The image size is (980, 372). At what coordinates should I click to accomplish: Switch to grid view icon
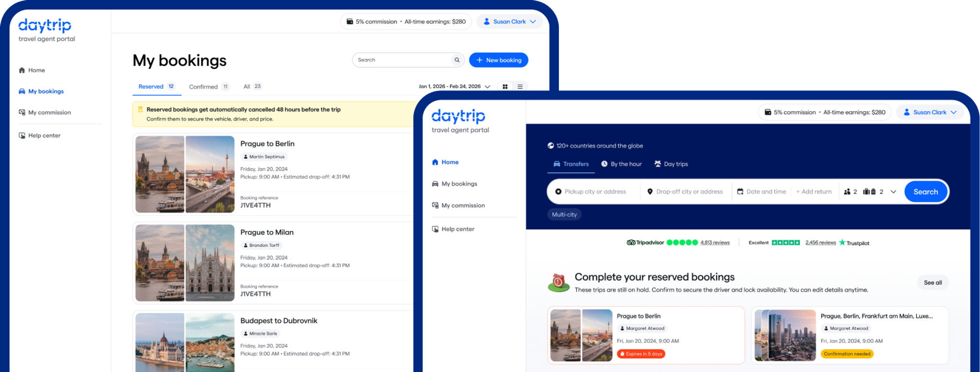click(x=505, y=87)
